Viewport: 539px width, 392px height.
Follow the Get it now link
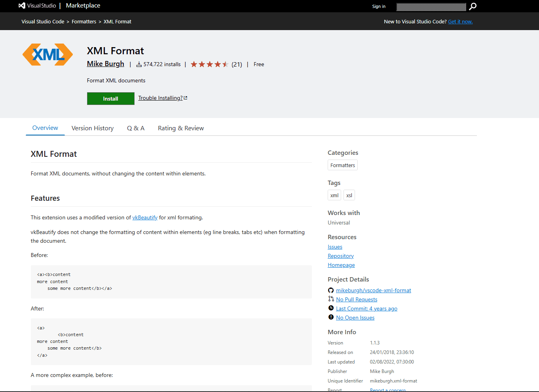[x=460, y=21]
